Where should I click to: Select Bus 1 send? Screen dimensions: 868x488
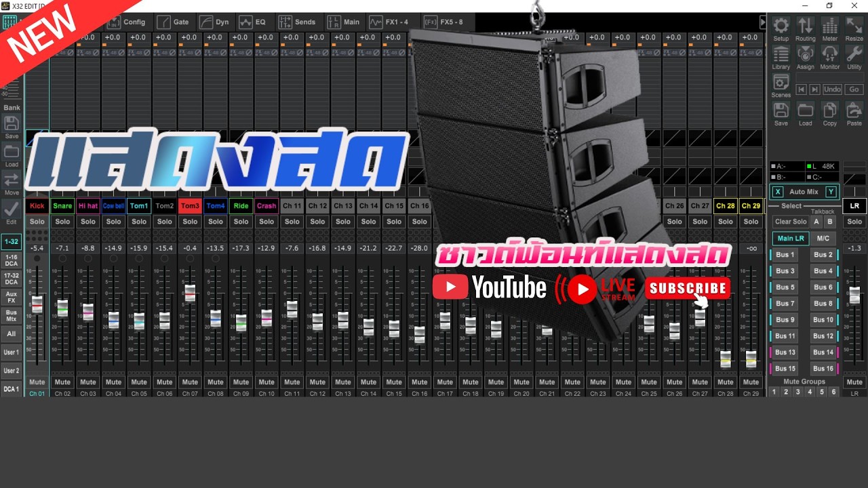click(x=785, y=255)
